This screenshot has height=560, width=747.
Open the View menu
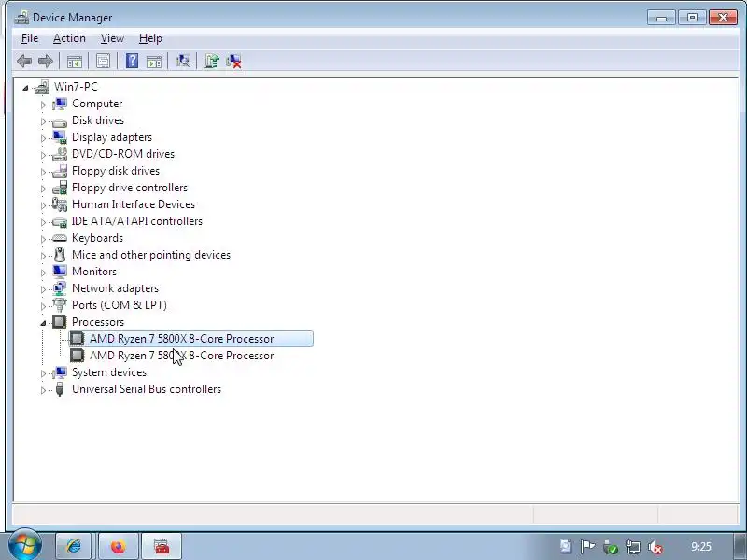coord(112,38)
